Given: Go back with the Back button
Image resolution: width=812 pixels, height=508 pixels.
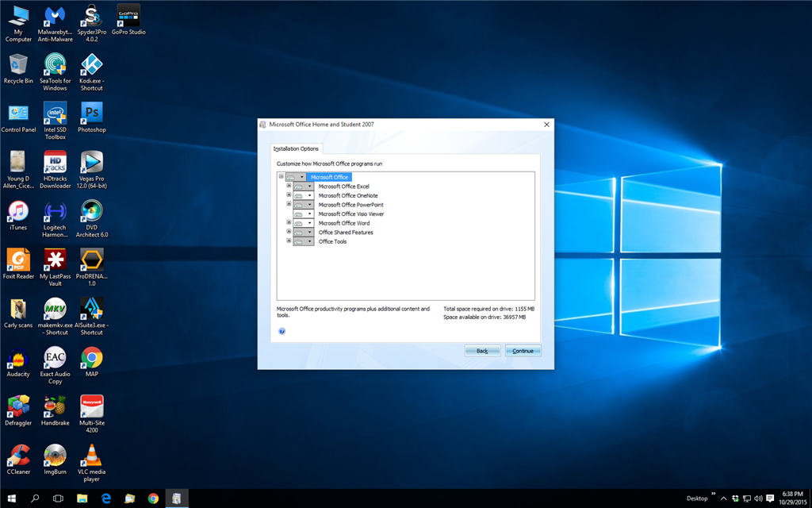Looking at the screenshot, I should pyautogui.click(x=483, y=351).
